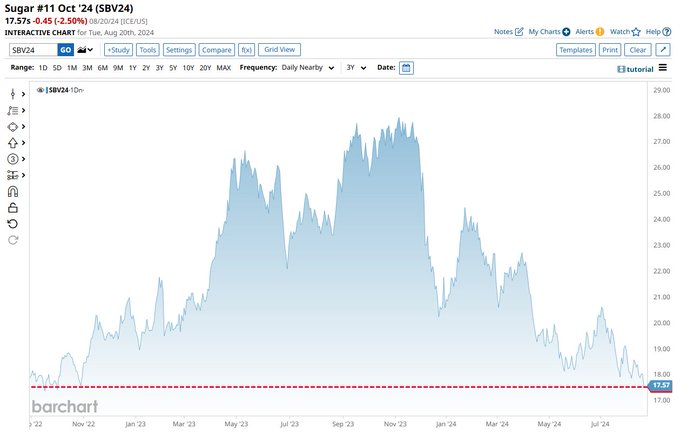Viewport: 680px width, 436px height.
Task: Open the Daily Nearby frequency dropdown
Action: click(307, 68)
